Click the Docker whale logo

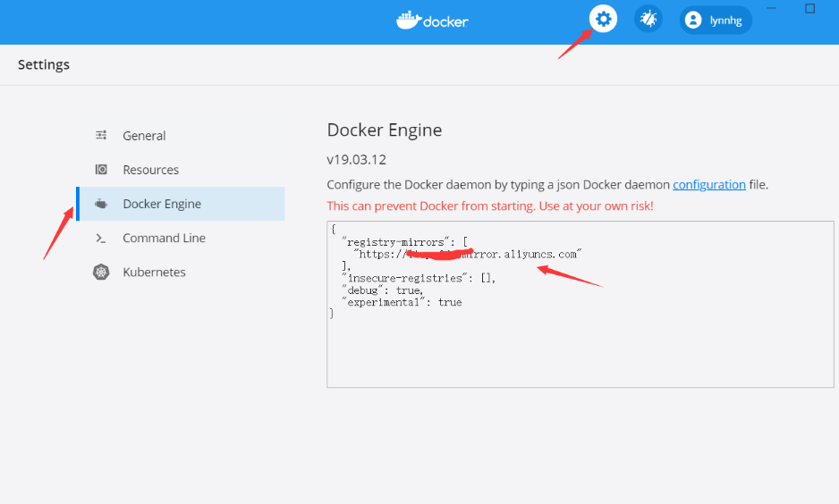pos(432,21)
